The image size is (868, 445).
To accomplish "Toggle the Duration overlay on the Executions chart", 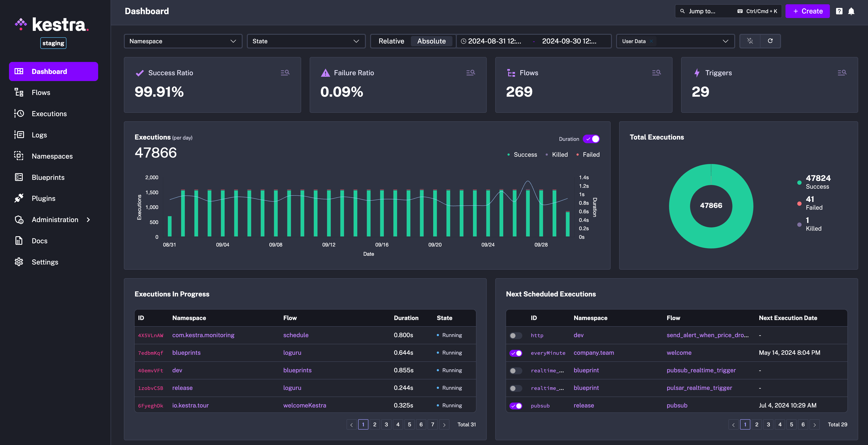I will 591,138.
